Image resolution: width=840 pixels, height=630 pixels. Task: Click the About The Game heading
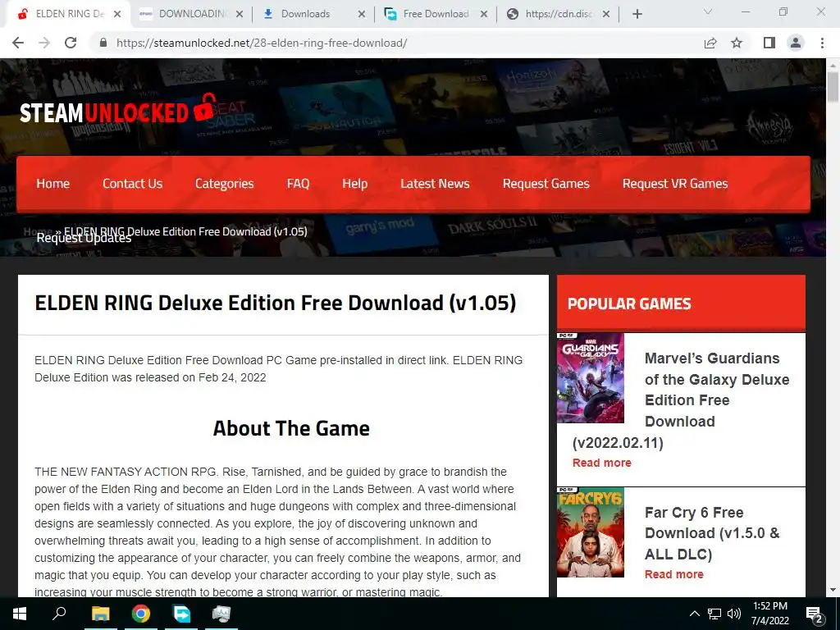291,428
